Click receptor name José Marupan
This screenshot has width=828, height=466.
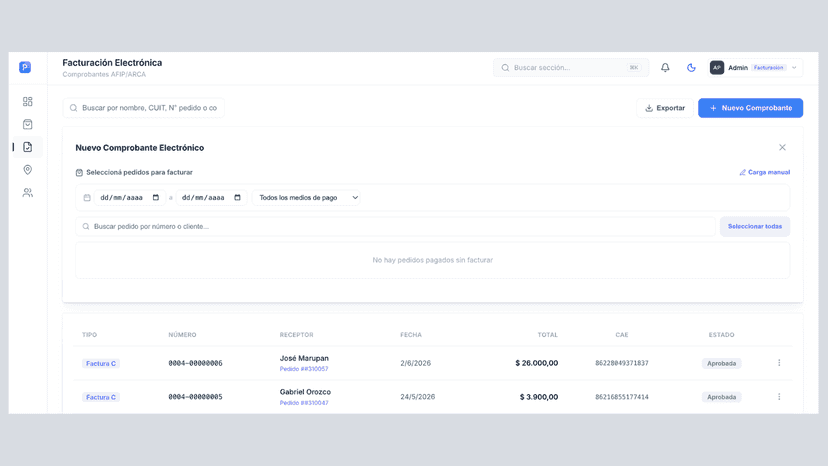click(304, 358)
